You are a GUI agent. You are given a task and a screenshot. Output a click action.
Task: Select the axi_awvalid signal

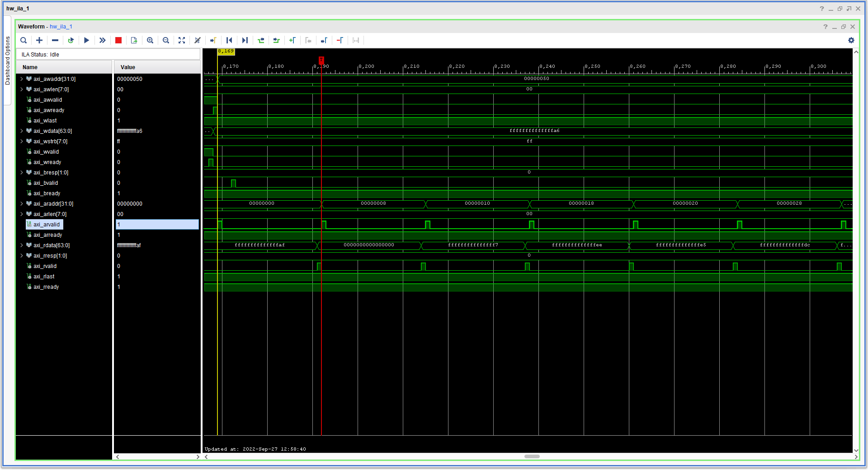tap(47, 100)
